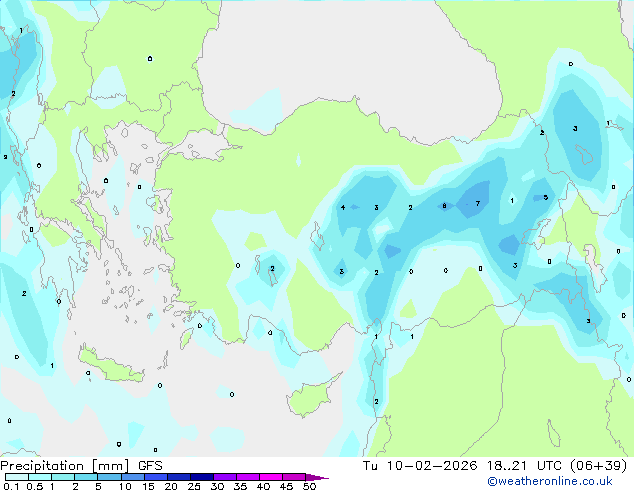Click the map value "4"
The height and width of the screenshot is (490, 634).
tap(343, 207)
